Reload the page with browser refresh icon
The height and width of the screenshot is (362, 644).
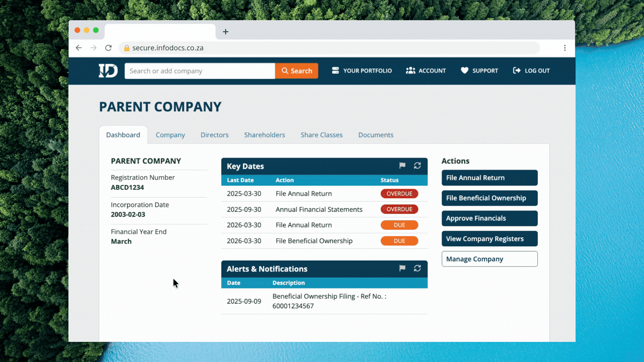(108, 48)
